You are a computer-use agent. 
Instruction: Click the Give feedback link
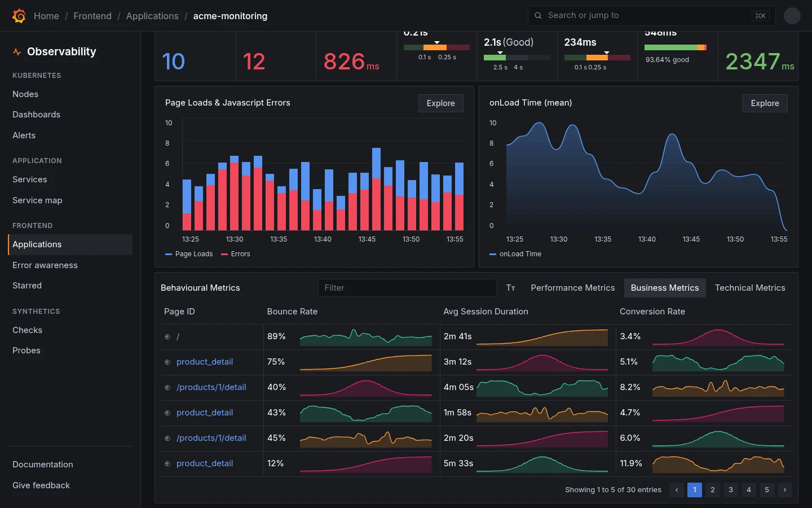tap(41, 485)
